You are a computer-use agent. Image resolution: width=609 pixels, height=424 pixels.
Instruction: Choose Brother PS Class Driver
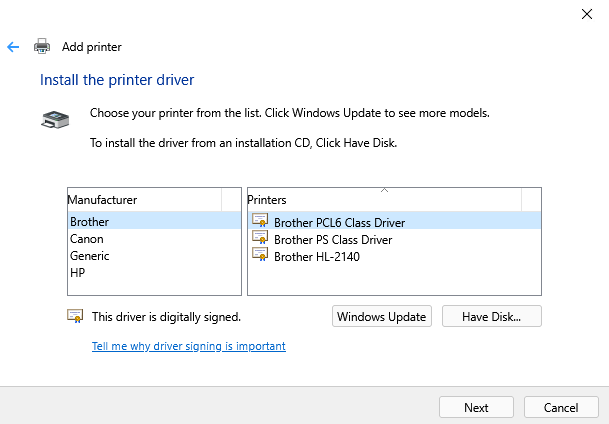[394, 238]
